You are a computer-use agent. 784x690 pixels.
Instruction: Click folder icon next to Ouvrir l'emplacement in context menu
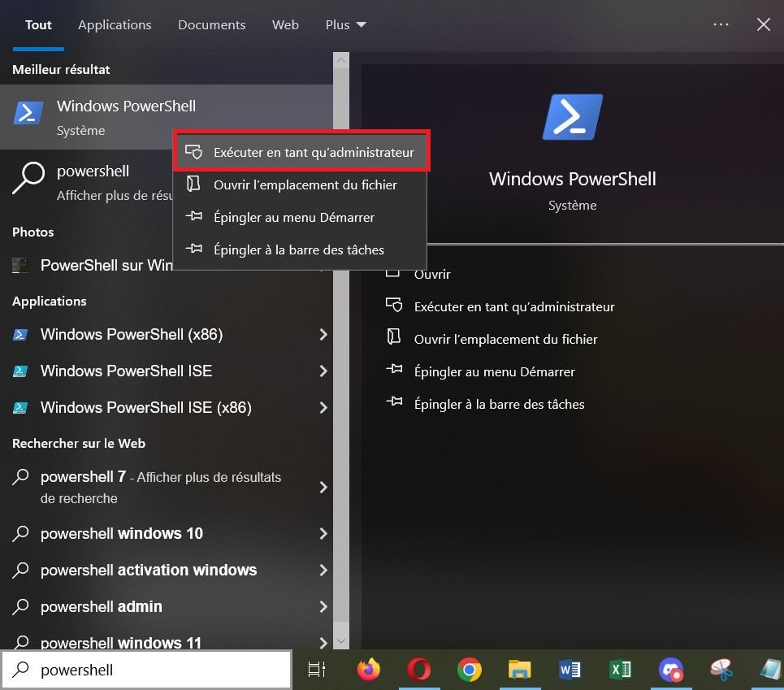[x=193, y=184]
